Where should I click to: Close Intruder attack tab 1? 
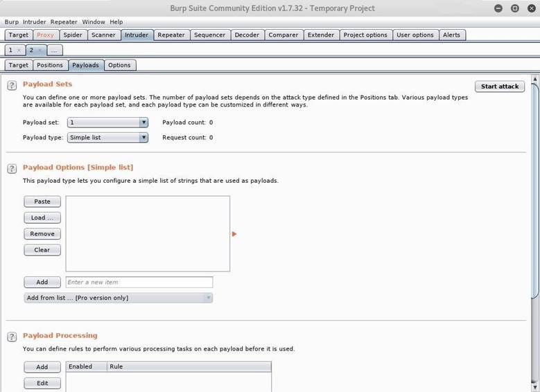(19, 51)
